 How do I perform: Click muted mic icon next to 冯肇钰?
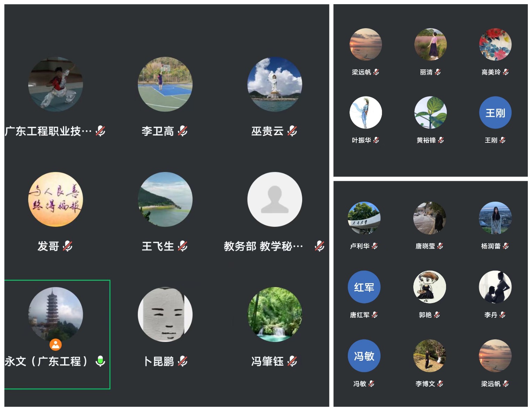click(292, 361)
